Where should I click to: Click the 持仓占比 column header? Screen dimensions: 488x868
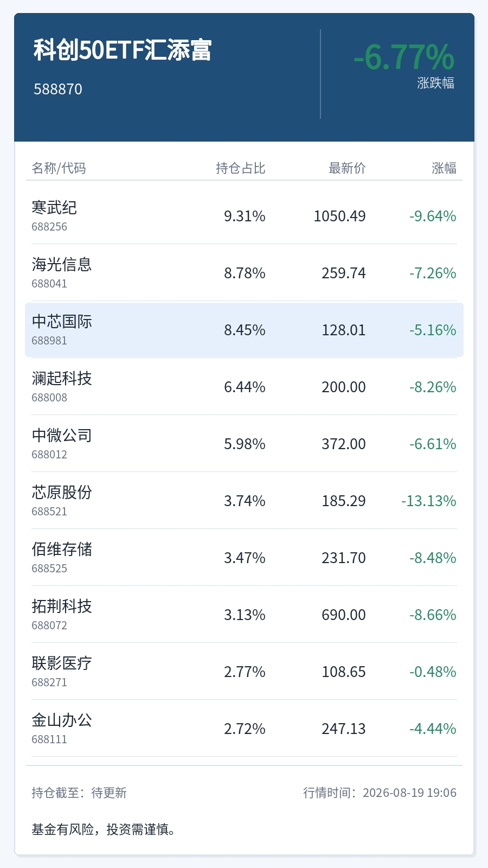point(241,168)
